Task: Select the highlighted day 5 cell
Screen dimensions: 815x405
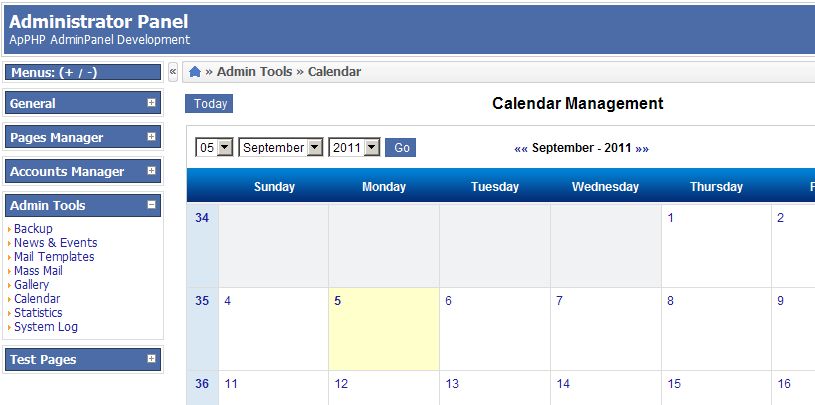Action: [384, 329]
